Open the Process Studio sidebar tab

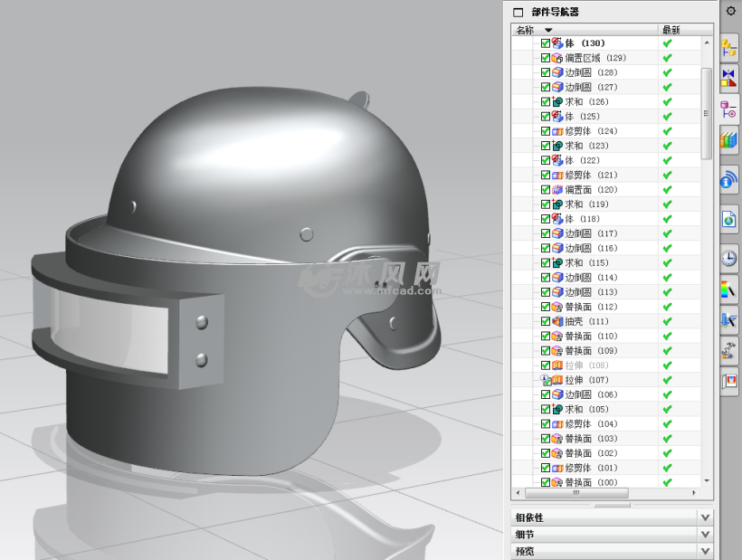[728, 320]
